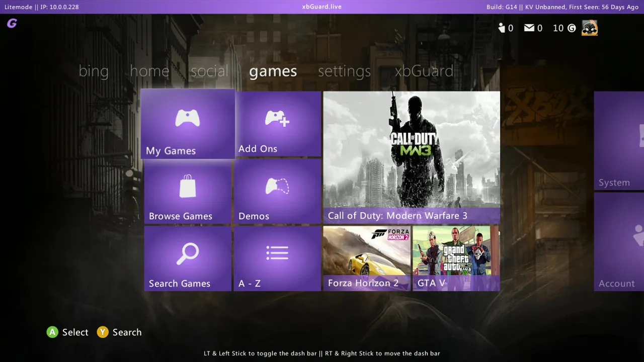Click the yellow Y Search button
The image size is (644, 362).
pos(103,332)
